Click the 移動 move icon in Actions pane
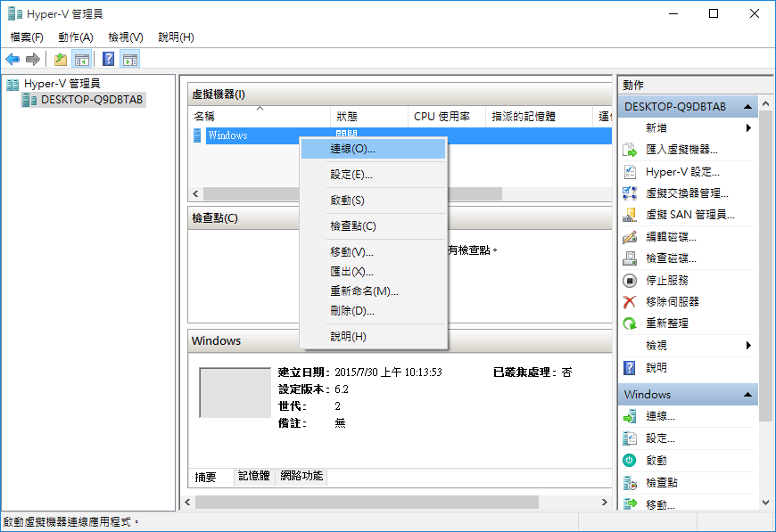Viewport: 776px width, 532px height. coord(630,504)
